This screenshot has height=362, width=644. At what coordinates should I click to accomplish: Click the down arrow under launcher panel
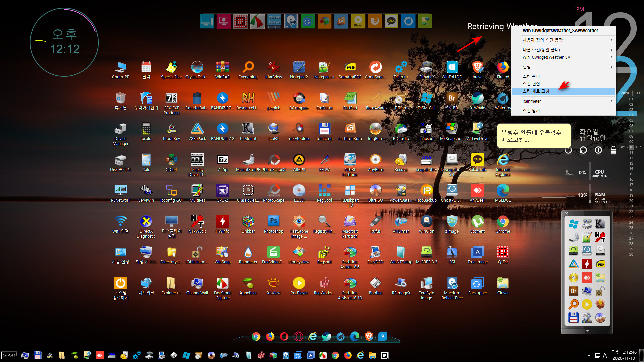(x=587, y=331)
